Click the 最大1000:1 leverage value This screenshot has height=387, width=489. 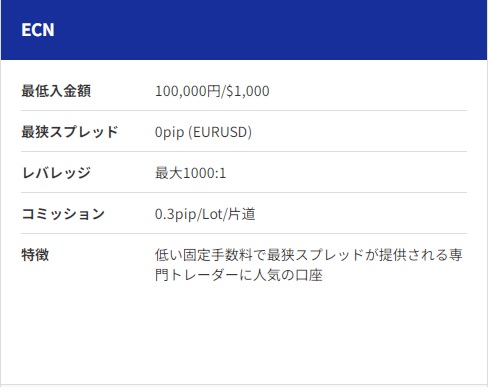pos(190,173)
